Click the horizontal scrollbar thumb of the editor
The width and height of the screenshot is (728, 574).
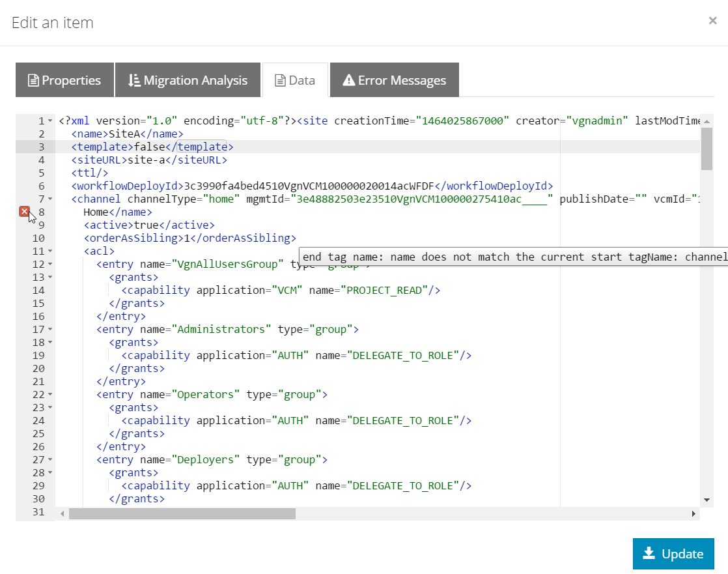[182, 513]
